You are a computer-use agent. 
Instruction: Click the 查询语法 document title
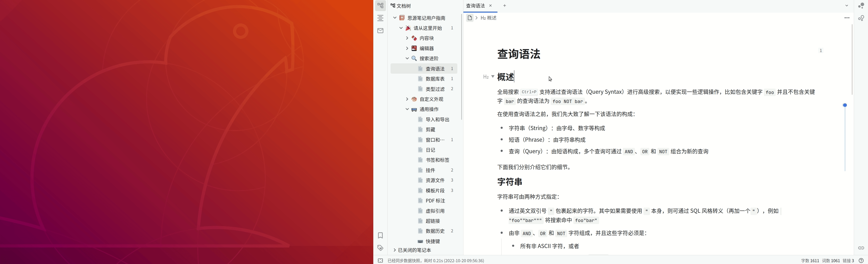click(519, 54)
